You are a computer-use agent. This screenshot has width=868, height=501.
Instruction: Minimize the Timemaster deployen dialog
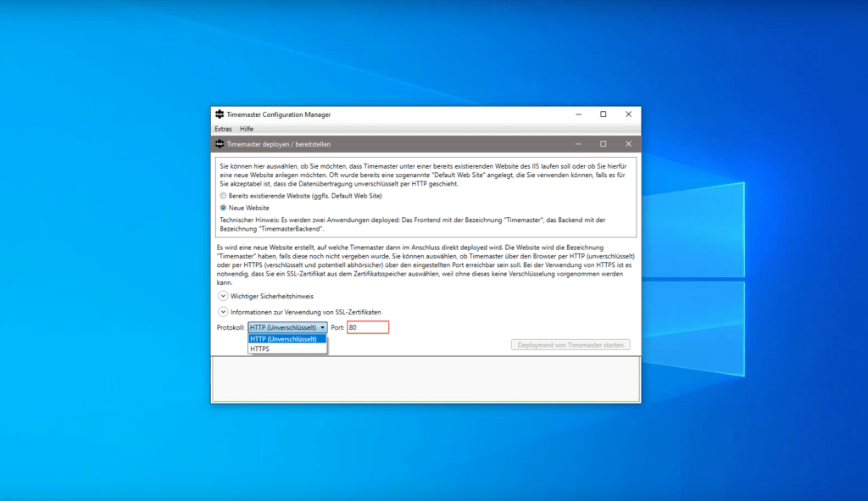point(578,144)
